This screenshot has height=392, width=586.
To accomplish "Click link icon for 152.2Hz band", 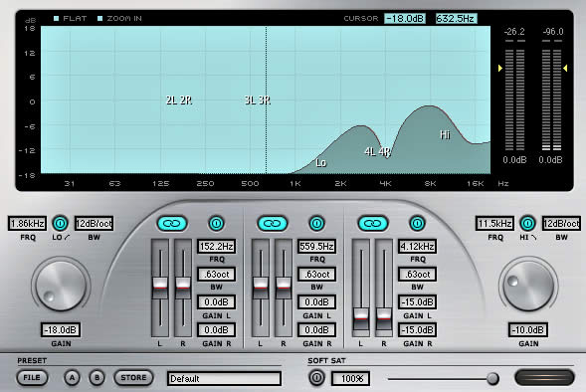I will [x=172, y=224].
